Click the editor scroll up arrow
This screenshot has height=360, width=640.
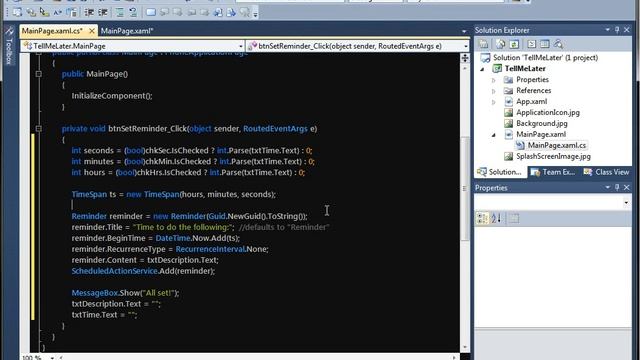(x=465, y=69)
